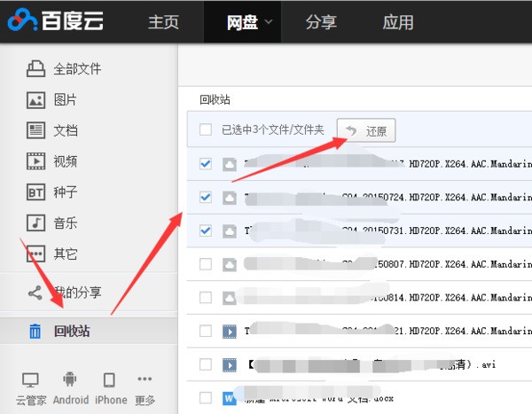
Task: Click the 视频 film icon
Action: [x=35, y=161]
